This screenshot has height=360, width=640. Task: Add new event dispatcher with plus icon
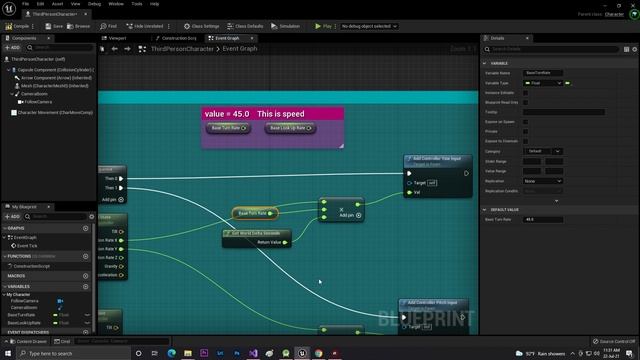tap(85, 333)
